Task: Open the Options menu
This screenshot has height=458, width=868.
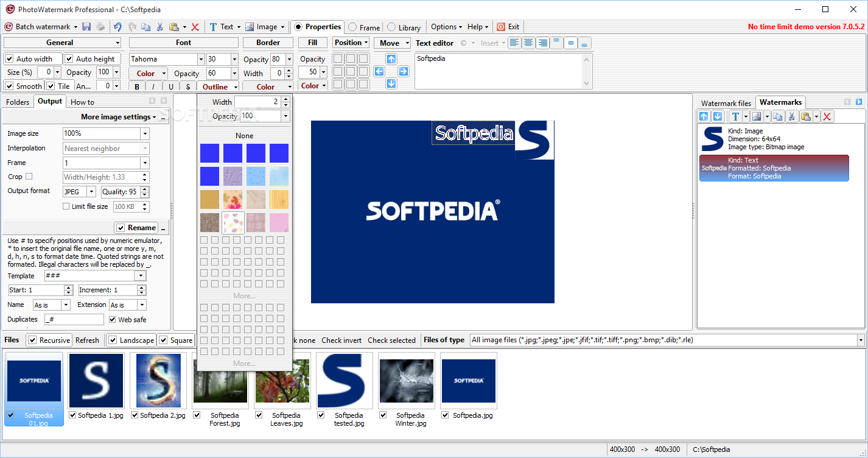Action: click(447, 27)
